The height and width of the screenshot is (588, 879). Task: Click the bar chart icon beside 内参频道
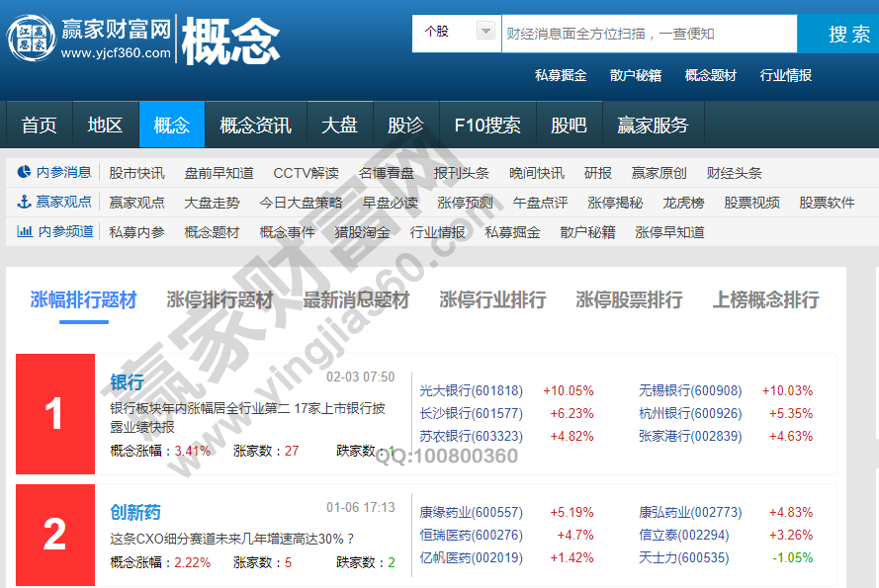pos(25,232)
